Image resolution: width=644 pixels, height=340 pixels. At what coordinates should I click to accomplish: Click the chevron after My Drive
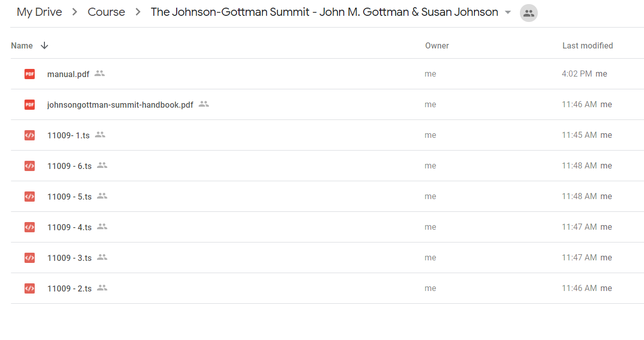coord(75,12)
